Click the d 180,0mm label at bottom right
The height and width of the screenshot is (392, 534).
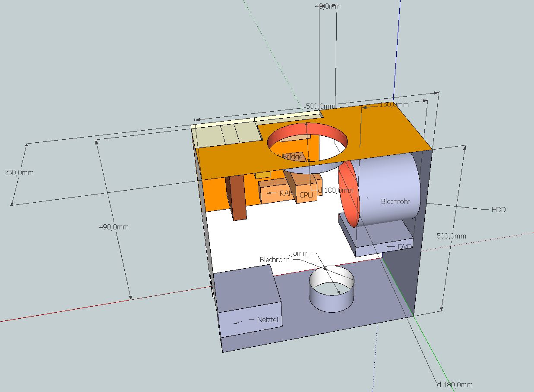click(x=455, y=385)
